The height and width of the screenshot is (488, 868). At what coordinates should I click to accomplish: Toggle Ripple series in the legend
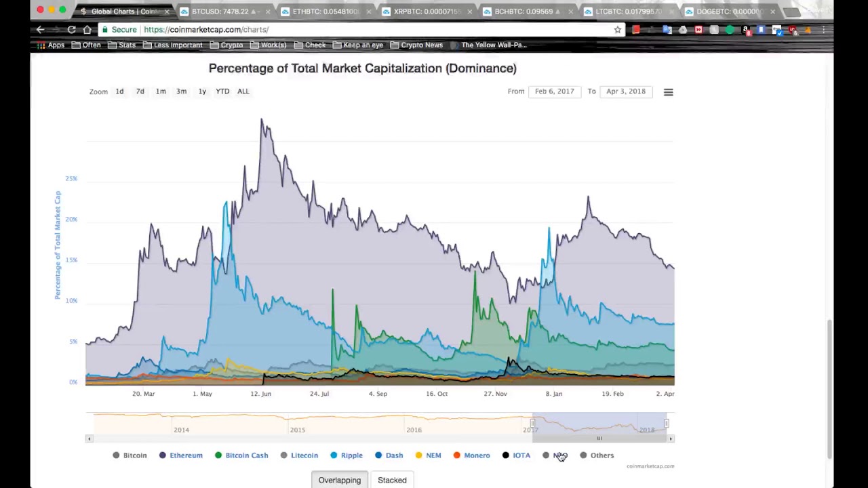click(346, 455)
